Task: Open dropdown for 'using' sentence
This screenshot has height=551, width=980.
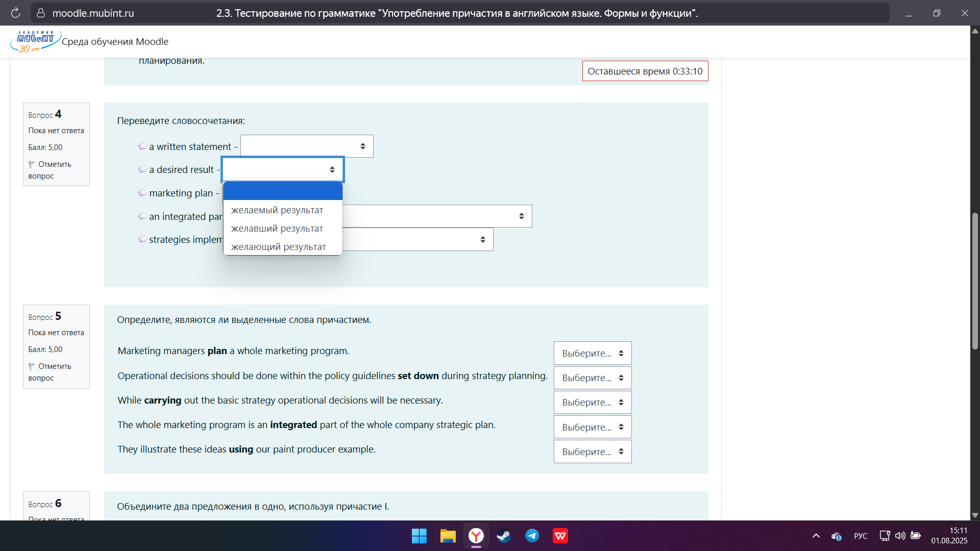Action: (592, 452)
